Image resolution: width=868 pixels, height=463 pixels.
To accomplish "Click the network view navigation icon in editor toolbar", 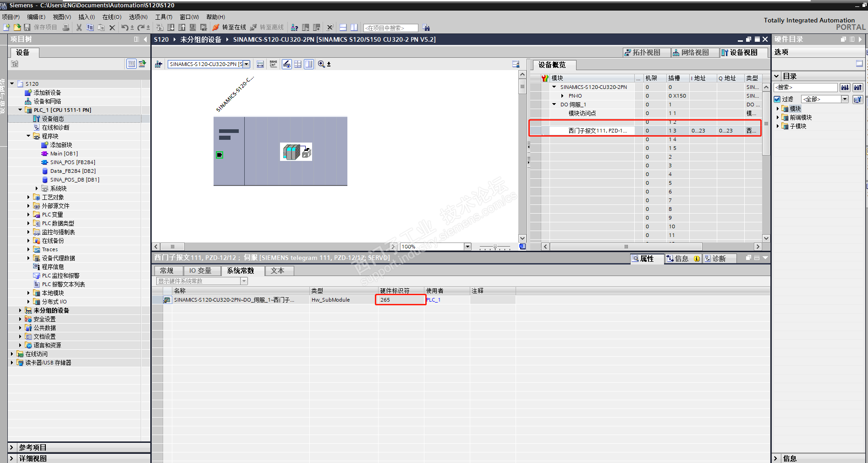I will tap(159, 64).
